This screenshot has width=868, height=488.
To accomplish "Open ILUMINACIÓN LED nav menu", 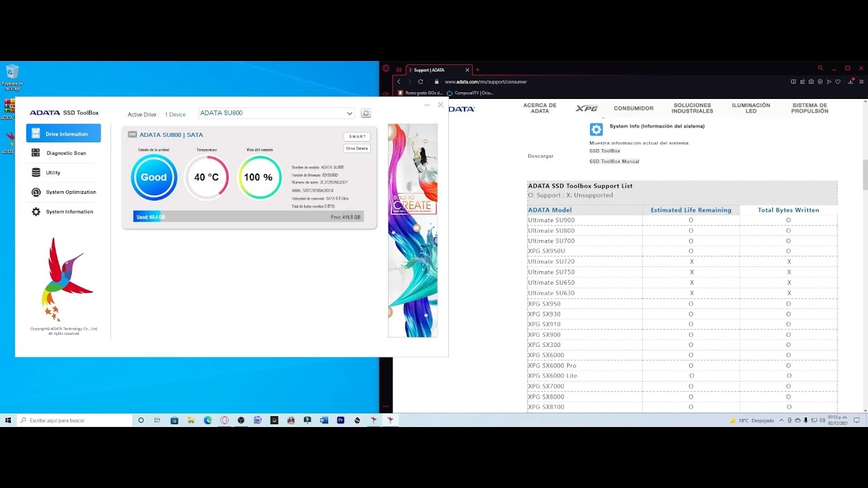I will click(751, 108).
